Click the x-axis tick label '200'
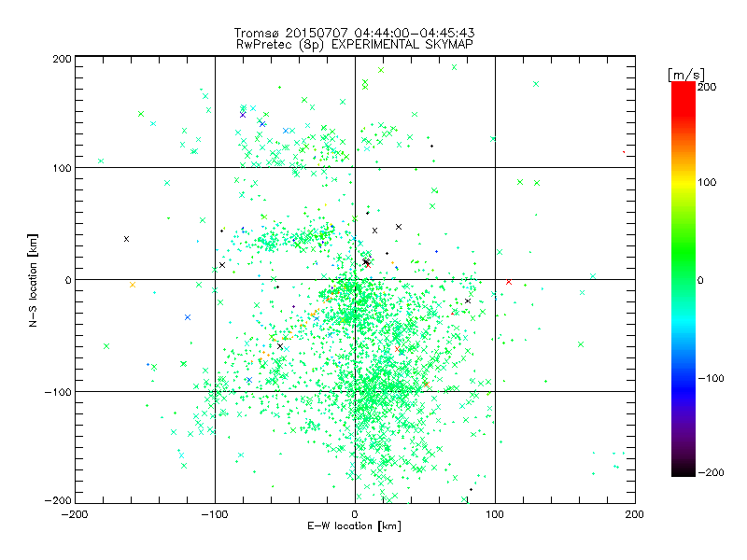 635,515
